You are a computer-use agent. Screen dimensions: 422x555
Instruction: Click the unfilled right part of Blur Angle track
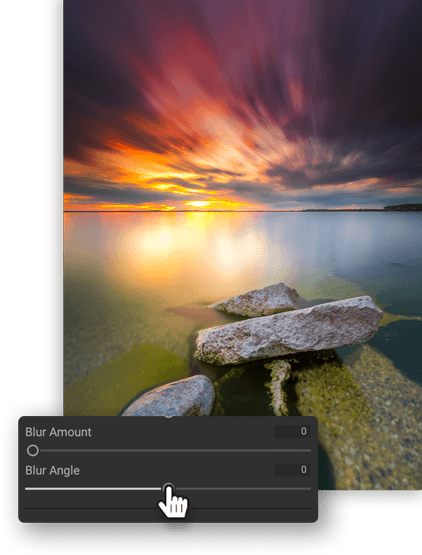pyautogui.click(x=243, y=489)
